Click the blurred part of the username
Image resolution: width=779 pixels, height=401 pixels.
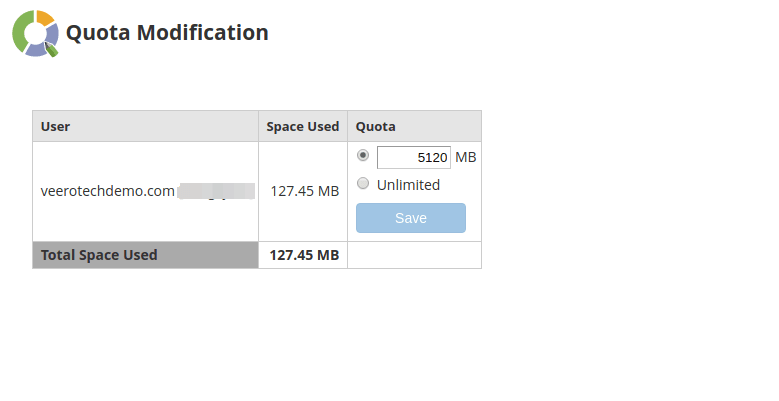[216, 191]
